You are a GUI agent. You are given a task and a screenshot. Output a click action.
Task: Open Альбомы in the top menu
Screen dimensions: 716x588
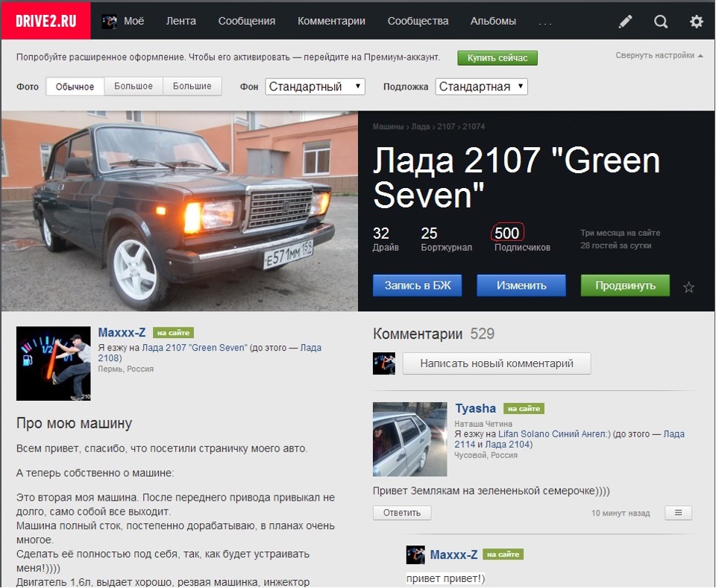coord(493,21)
